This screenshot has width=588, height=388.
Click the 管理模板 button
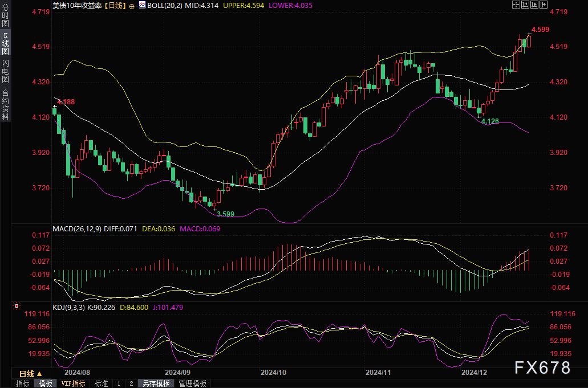coord(192,383)
